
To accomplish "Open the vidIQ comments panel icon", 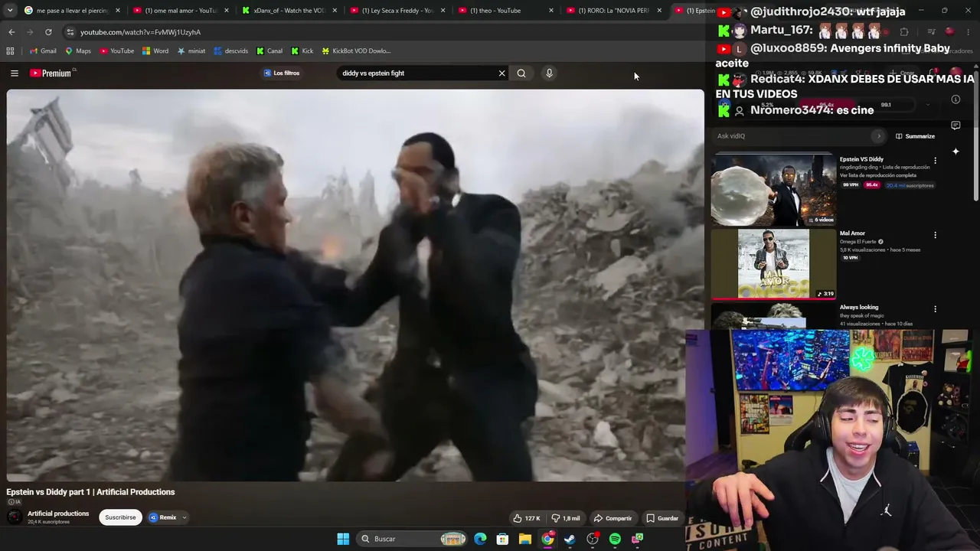I will [955, 126].
